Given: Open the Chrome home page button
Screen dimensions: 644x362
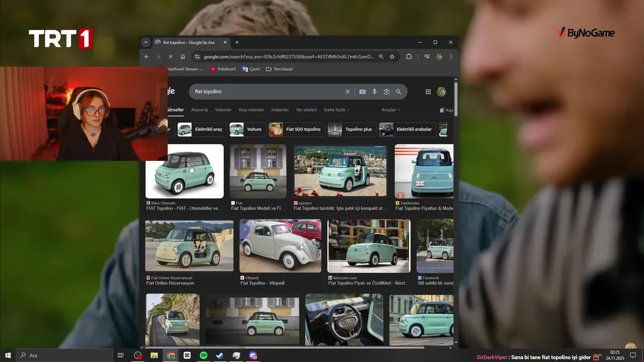Looking at the screenshot, I should [183, 57].
